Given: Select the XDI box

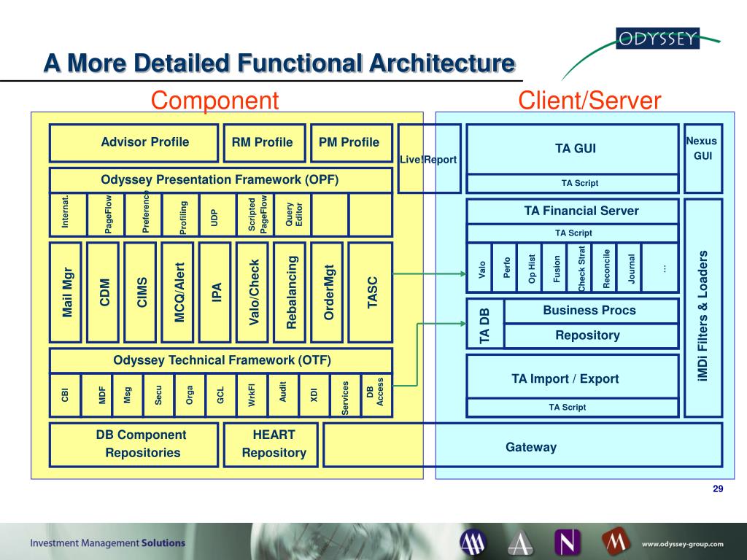Looking at the screenshot, I should click(314, 395).
